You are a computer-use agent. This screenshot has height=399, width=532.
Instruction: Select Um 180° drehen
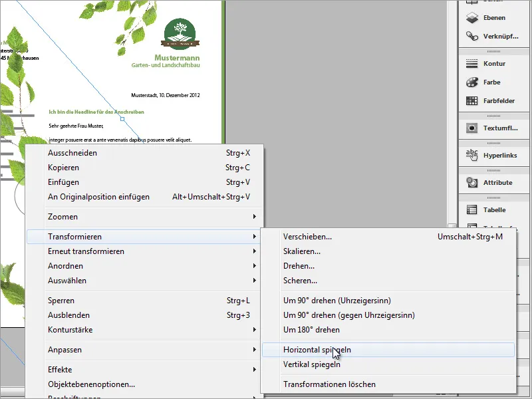[388, 330]
